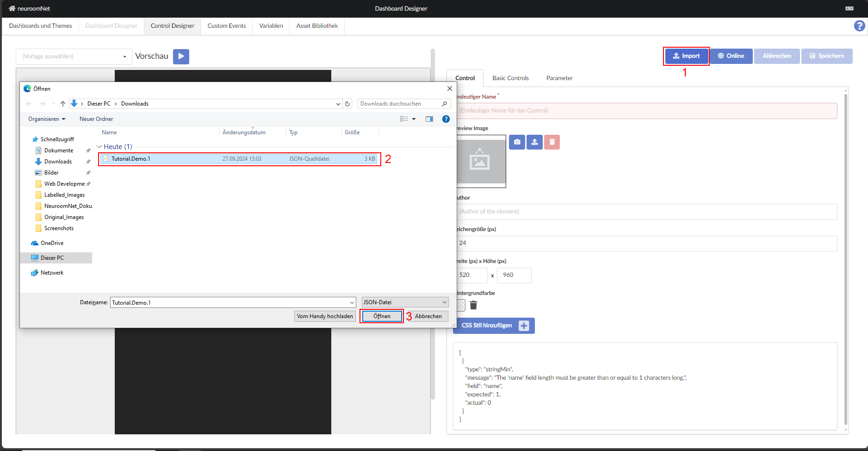Click the red trash icon for preview image

[x=552, y=142]
